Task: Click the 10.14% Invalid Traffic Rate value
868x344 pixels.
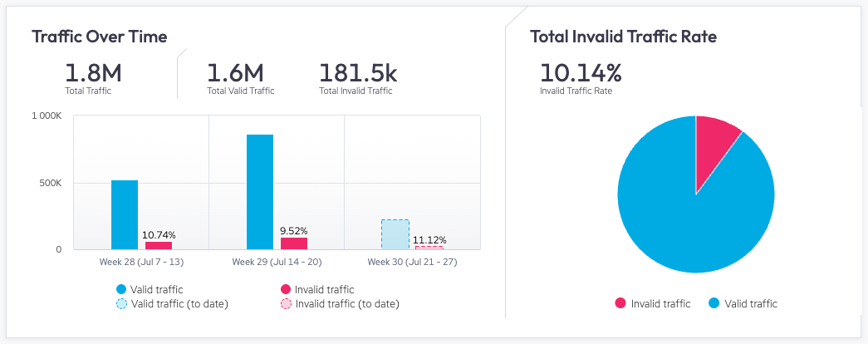Action: pyautogui.click(x=580, y=72)
